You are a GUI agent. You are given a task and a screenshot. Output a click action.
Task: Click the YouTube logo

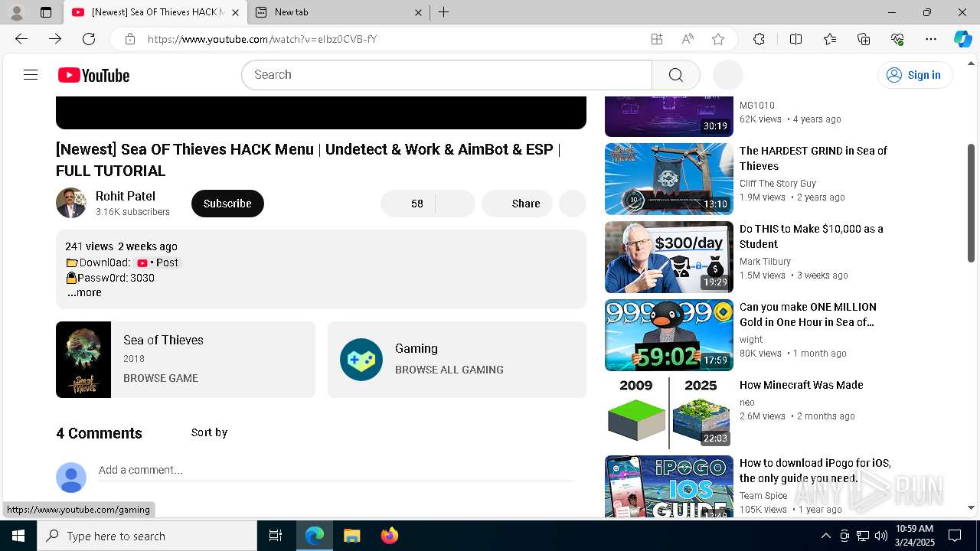(93, 75)
